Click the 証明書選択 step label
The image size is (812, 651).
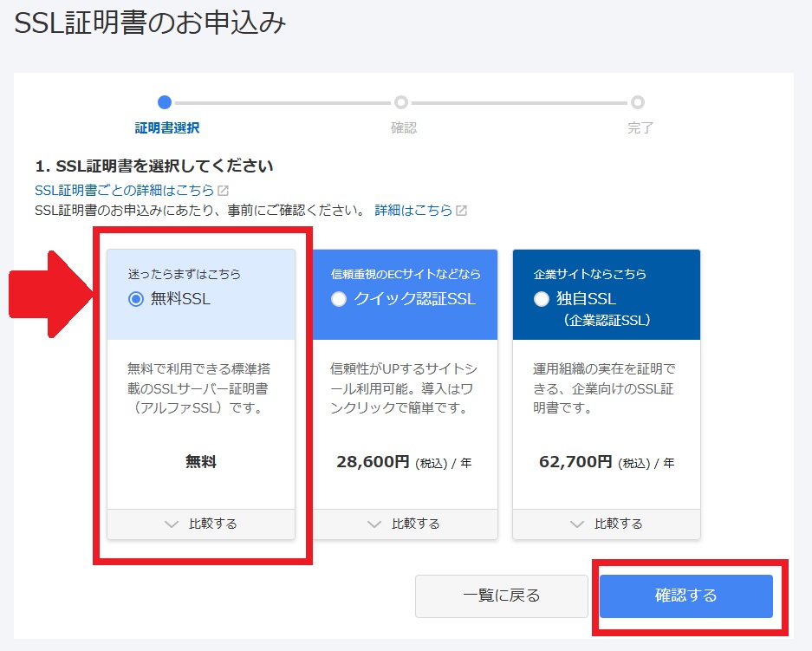pos(167,127)
